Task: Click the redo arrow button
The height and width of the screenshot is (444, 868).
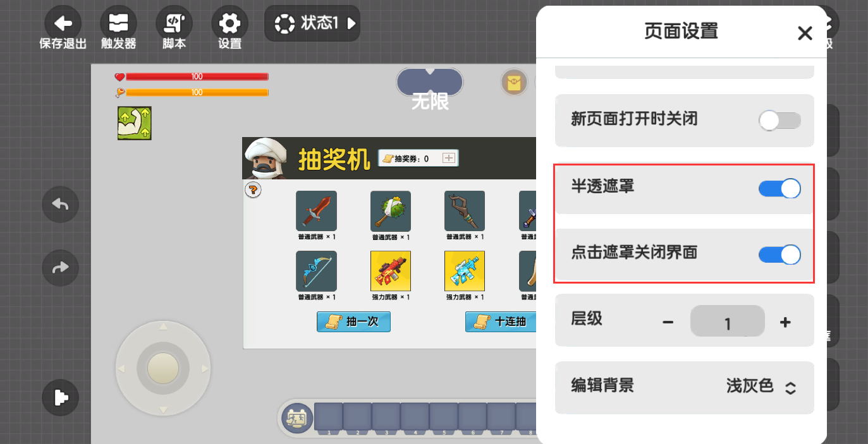Action: pyautogui.click(x=60, y=268)
